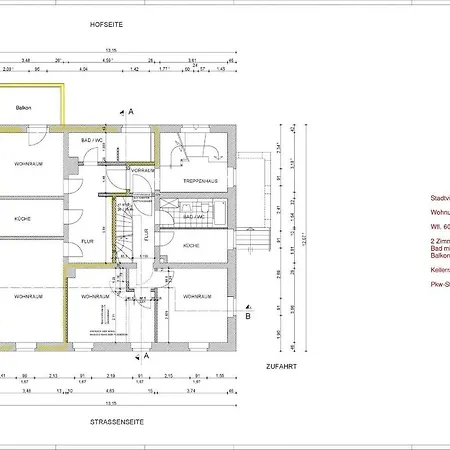Click the 13,15 dimension below HOFSEITE

[111, 51]
